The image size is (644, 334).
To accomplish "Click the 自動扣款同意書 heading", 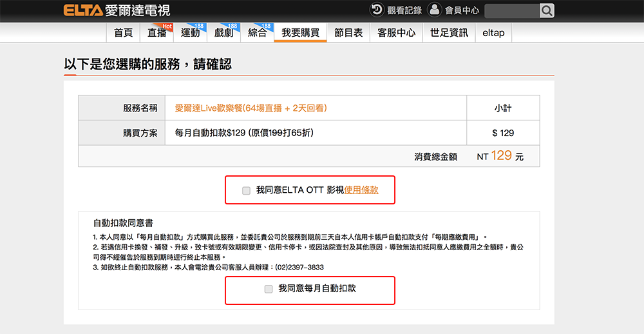I will tap(123, 223).
